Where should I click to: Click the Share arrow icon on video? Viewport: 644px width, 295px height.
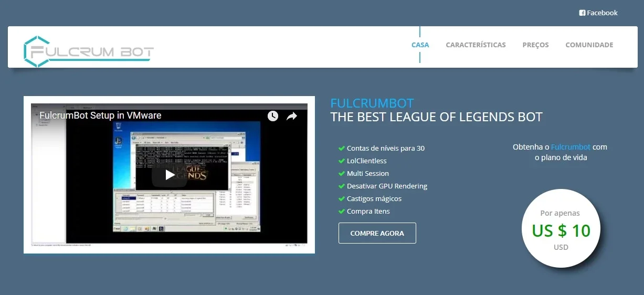(x=292, y=116)
